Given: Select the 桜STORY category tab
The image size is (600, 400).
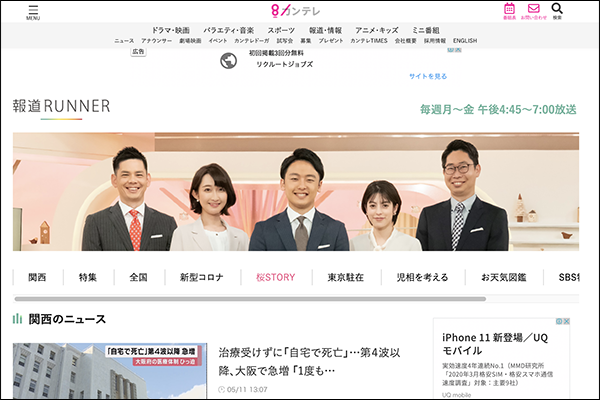Looking at the screenshot, I should (276, 277).
